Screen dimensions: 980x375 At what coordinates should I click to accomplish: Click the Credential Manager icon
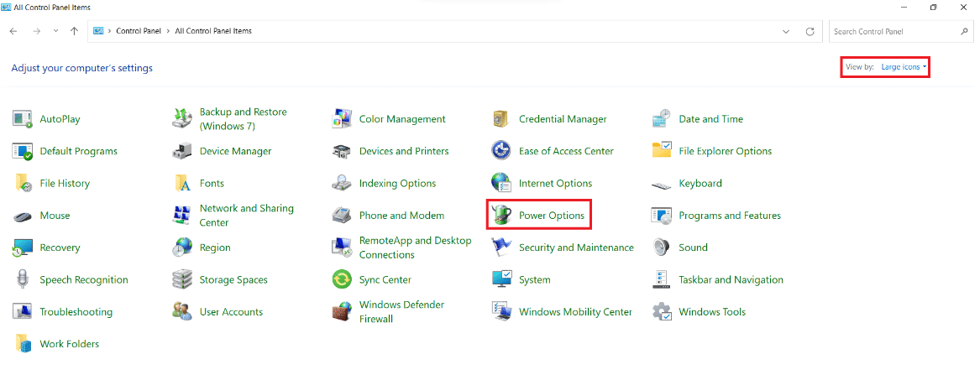coord(502,119)
